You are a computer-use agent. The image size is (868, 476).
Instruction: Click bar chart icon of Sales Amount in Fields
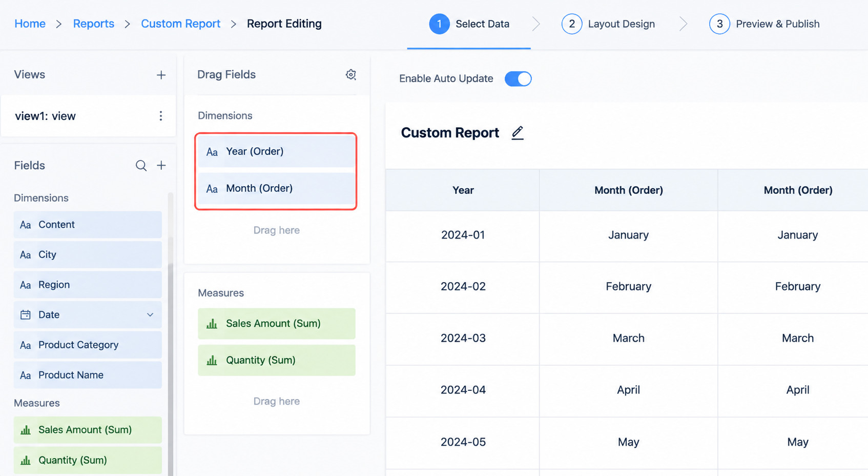26,430
